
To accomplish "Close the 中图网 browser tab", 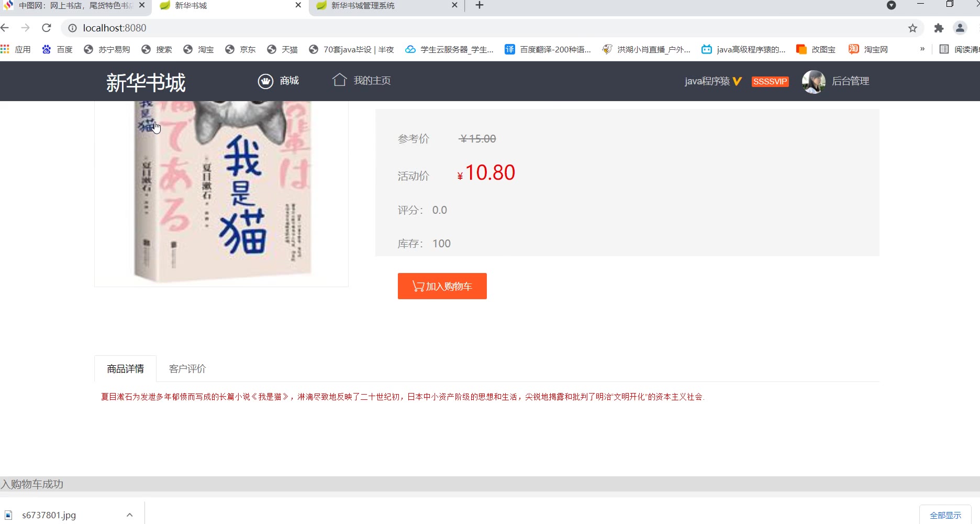I will pyautogui.click(x=141, y=5).
